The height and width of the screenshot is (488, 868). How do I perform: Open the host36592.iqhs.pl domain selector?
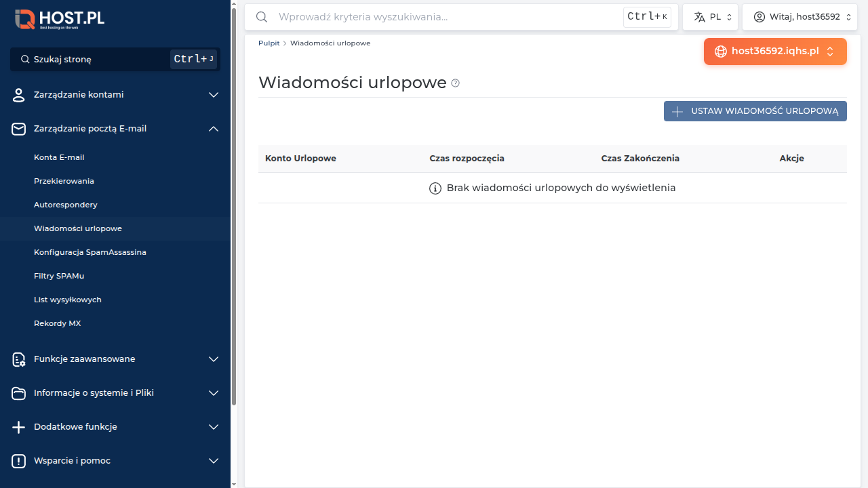pos(775,52)
